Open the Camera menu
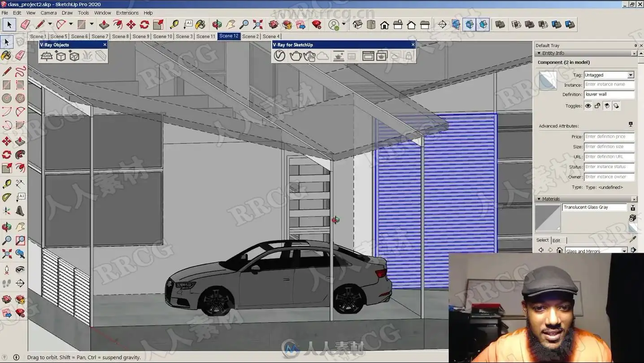Viewport: 644px width, 363px height. pyautogui.click(x=48, y=13)
